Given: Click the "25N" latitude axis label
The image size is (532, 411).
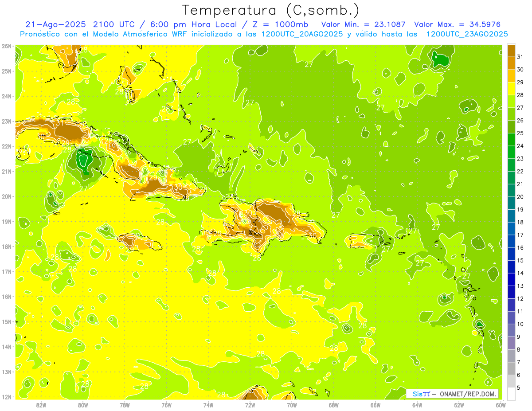Looking at the screenshot, I should pyautogui.click(x=6, y=71).
